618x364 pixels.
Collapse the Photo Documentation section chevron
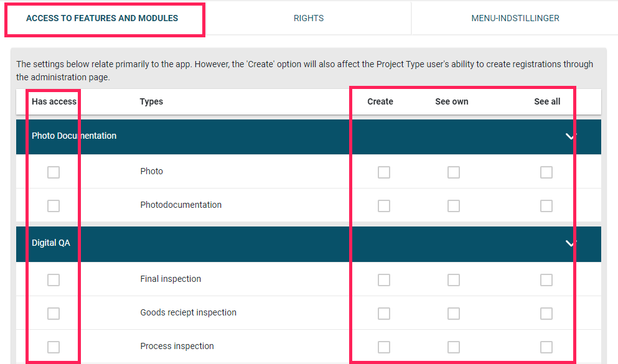tap(570, 136)
